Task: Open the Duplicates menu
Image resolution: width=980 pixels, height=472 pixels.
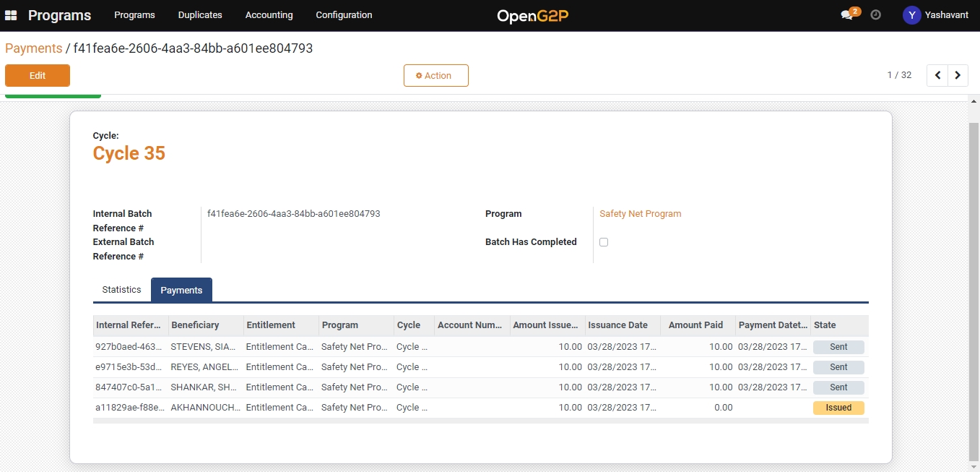Action: [200, 15]
